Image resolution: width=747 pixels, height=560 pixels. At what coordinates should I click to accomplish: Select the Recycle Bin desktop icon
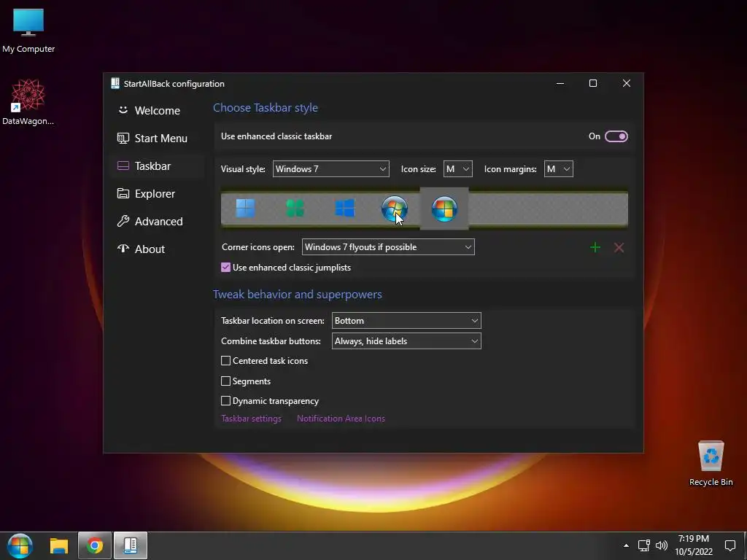(711, 463)
